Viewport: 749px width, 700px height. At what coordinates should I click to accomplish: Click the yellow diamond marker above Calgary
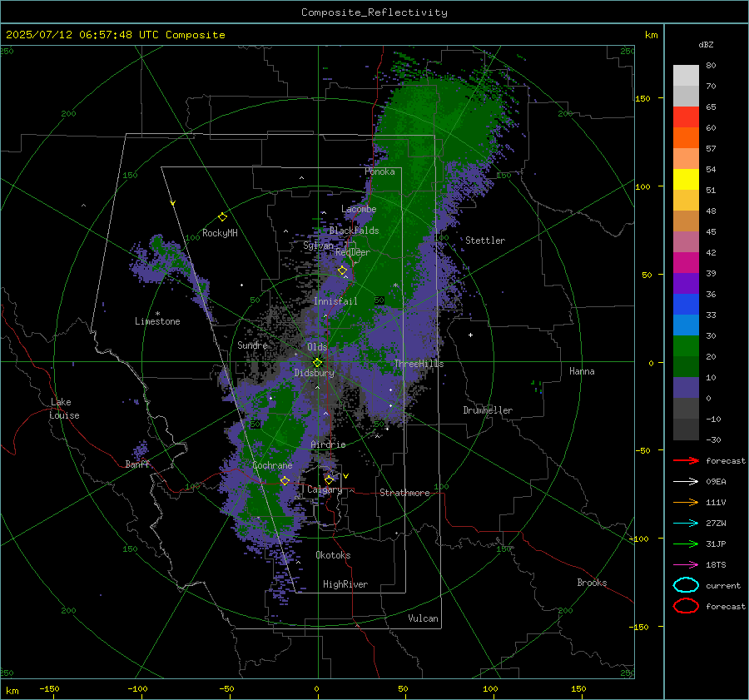[329, 479]
